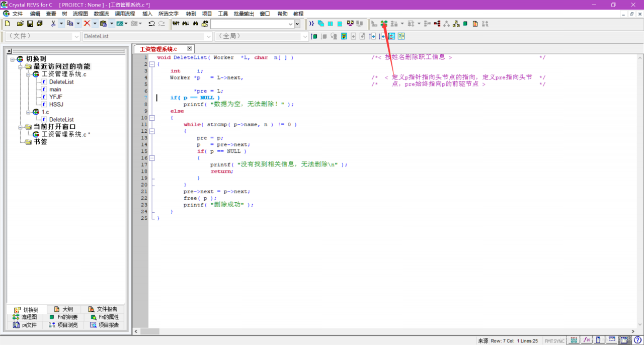Collapse the code block at line 10
The width and height of the screenshot is (644, 345).
click(152, 118)
